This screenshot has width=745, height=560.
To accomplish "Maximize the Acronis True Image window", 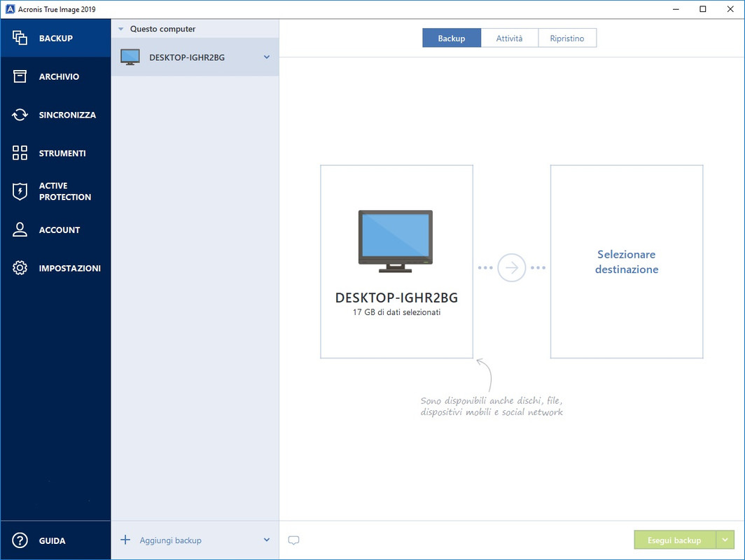I will tap(703, 9).
